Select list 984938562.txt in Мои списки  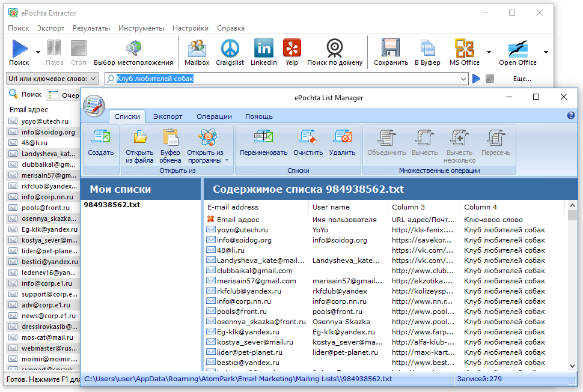(112, 205)
